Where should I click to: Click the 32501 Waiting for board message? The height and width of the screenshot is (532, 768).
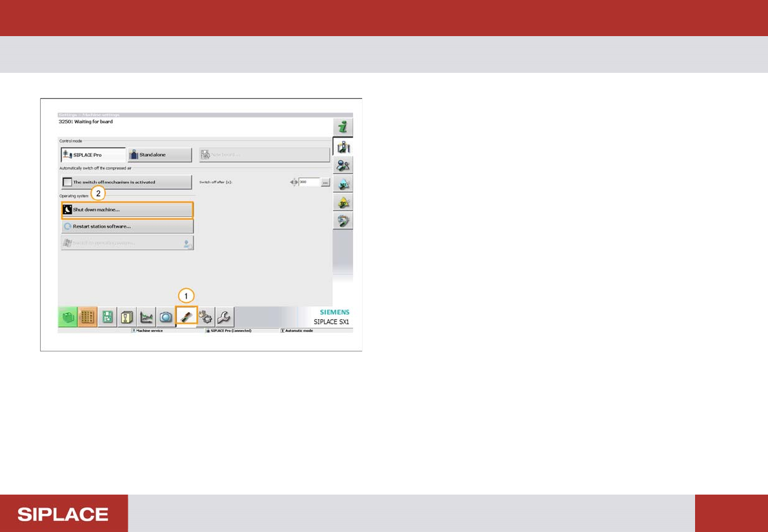86,121
